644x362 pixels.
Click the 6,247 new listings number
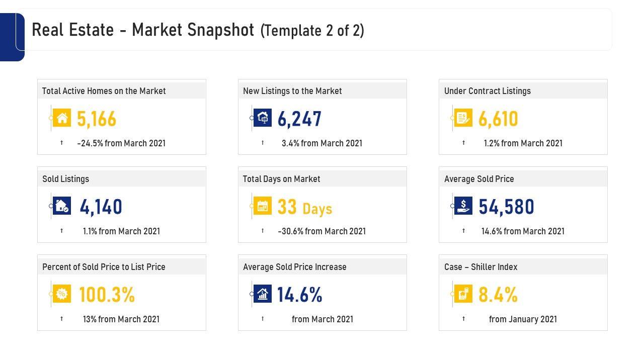(x=299, y=119)
